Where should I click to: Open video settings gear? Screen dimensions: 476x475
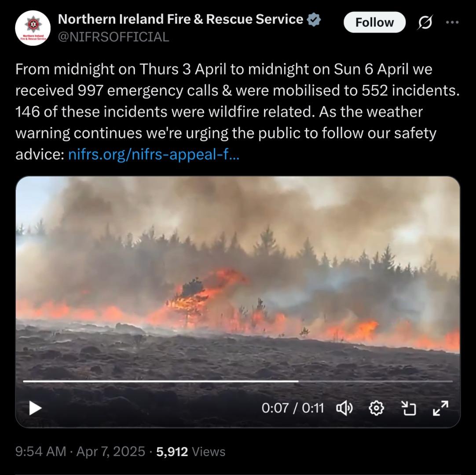pyautogui.click(x=377, y=408)
